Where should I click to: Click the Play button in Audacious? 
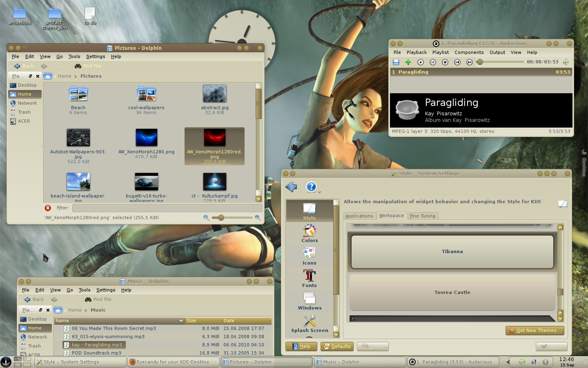(x=421, y=62)
